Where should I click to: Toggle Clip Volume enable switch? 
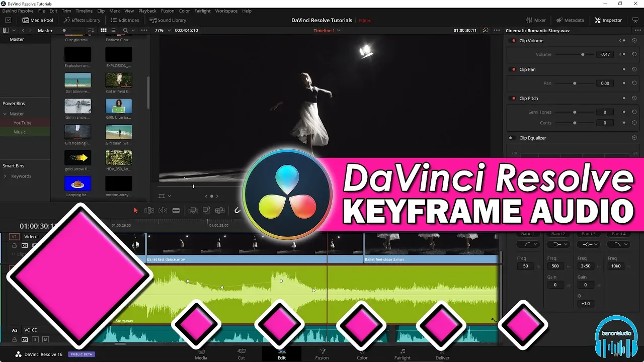tap(513, 41)
